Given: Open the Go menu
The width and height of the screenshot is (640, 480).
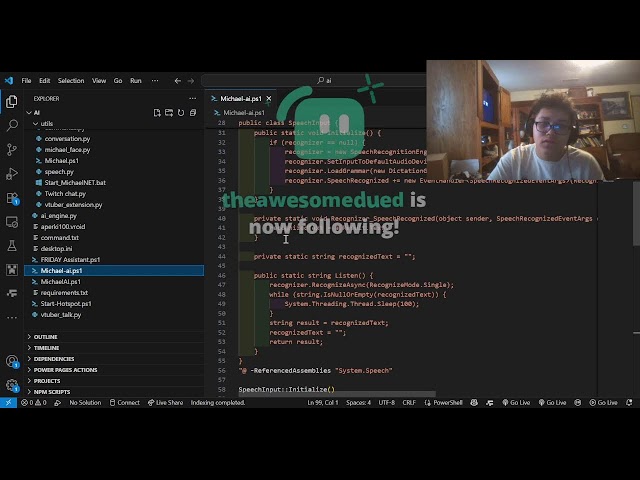Looking at the screenshot, I should point(118,81).
